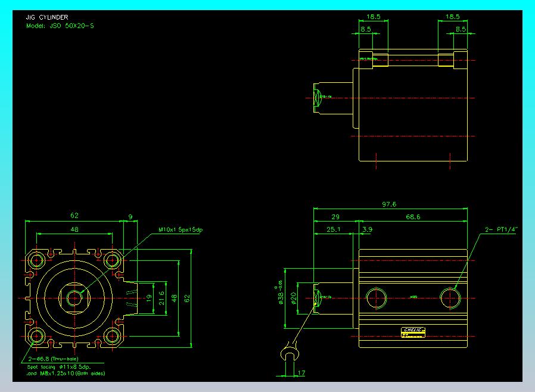This screenshot has height=392, width=535.
Task: Click the 9 dimension value
Action: coord(130,217)
